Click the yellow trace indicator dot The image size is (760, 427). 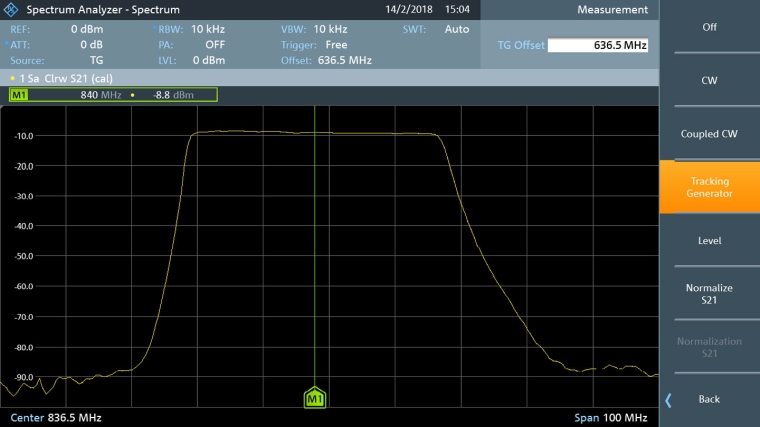(11, 77)
